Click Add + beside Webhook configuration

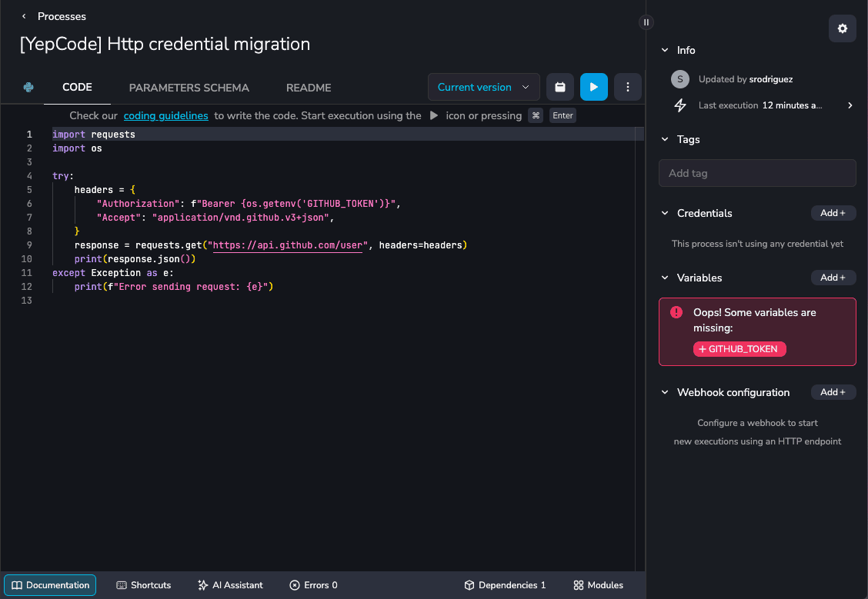pyautogui.click(x=833, y=392)
